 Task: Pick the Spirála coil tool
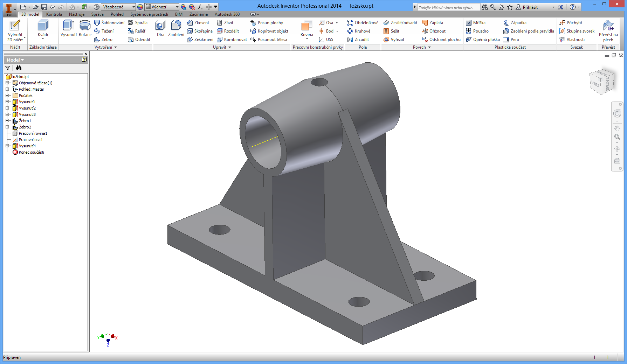point(138,23)
